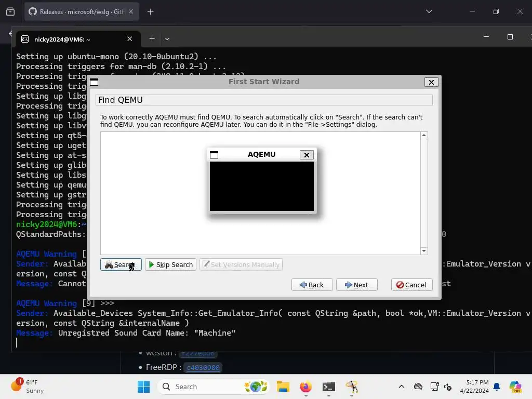
Task: Open the weston commit link
Action: [x=198, y=353]
